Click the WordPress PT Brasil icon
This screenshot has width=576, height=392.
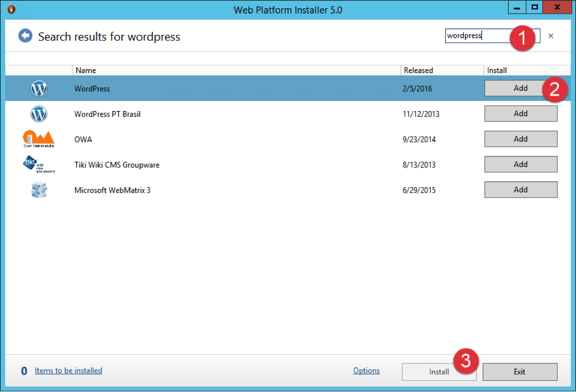point(38,113)
